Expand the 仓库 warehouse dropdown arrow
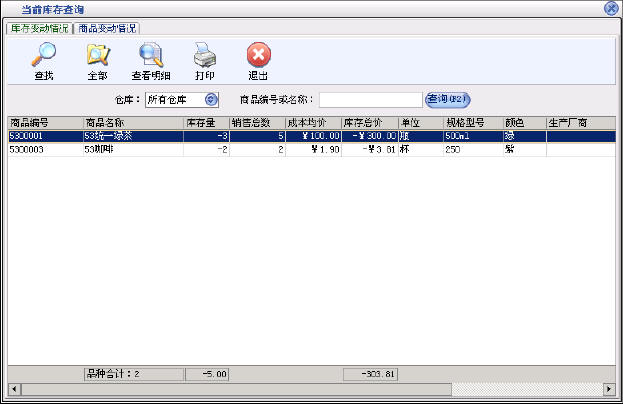Screen dimensions: 623x404 pos(211,99)
